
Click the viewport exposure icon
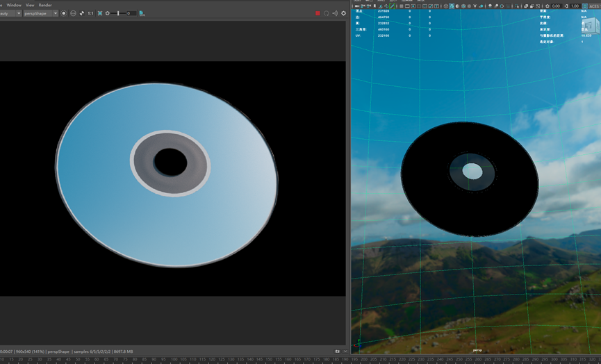548,6
